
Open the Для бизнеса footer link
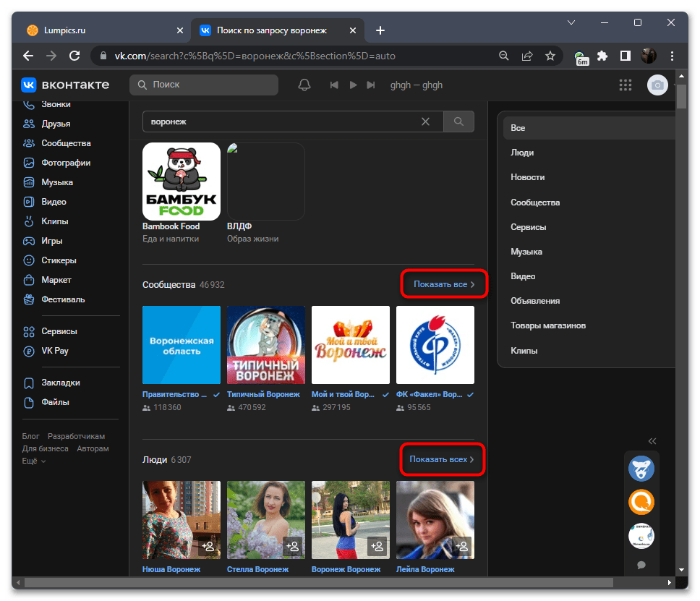pos(45,448)
